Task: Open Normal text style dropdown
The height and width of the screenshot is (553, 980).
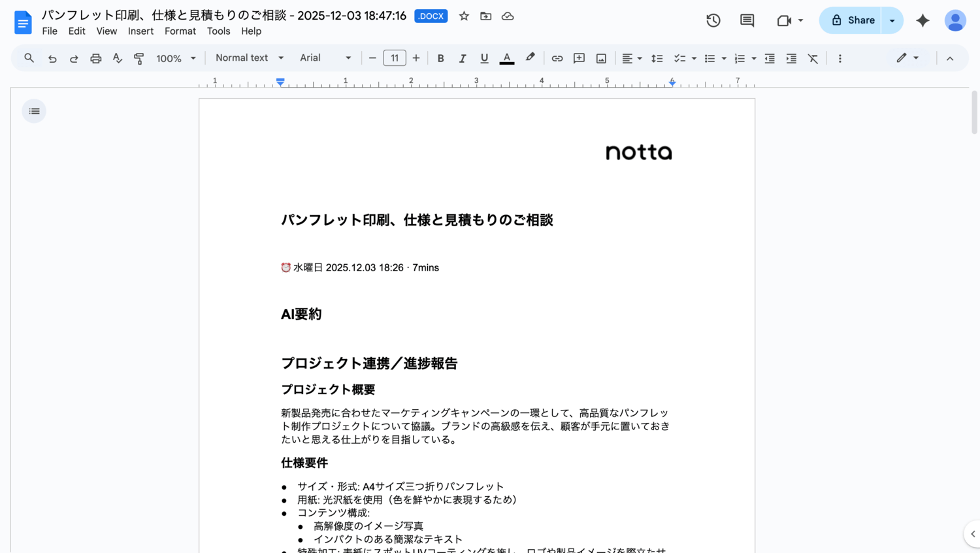Action: click(x=250, y=58)
